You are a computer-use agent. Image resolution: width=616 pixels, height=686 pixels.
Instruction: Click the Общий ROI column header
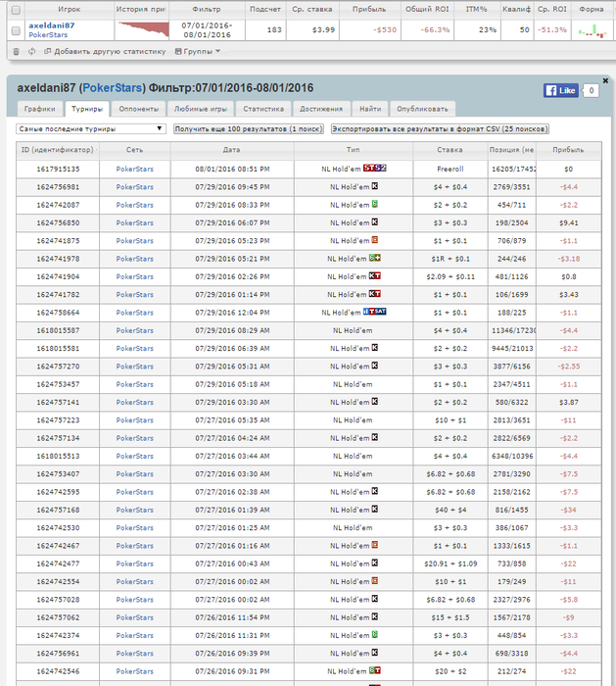[x=427, y=9]
